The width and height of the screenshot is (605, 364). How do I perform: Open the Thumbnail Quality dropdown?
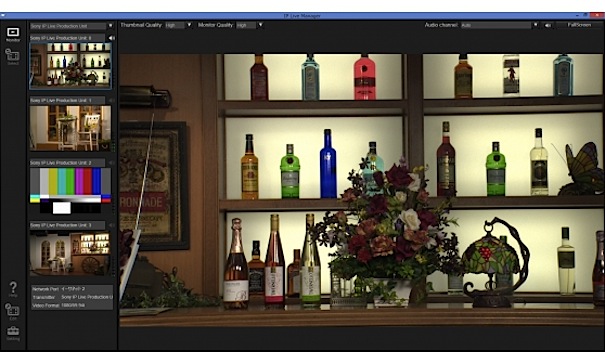pyautogui.click(x=179, y=25)
